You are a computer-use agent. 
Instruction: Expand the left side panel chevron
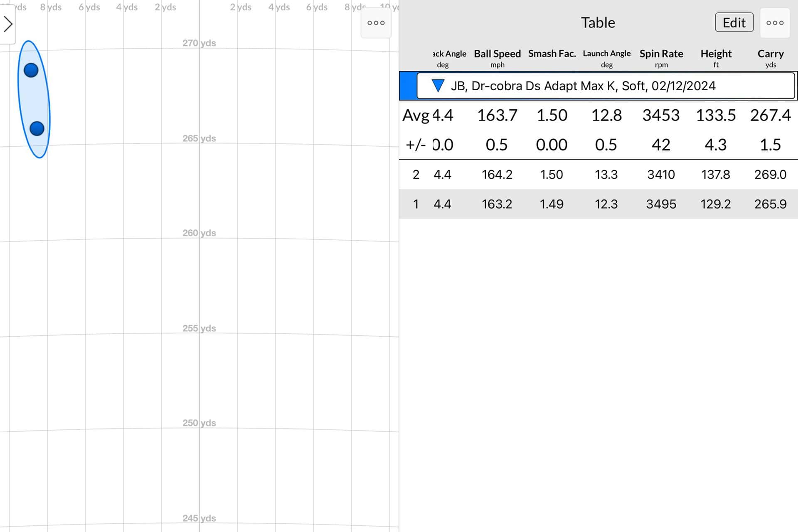coord(7,24)
